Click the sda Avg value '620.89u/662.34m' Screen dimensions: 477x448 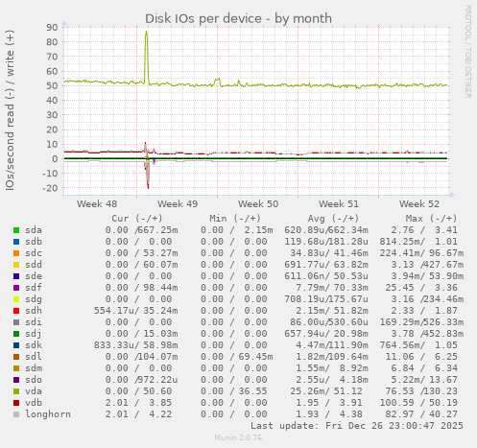pyautogui.click(x=326, y=230)
